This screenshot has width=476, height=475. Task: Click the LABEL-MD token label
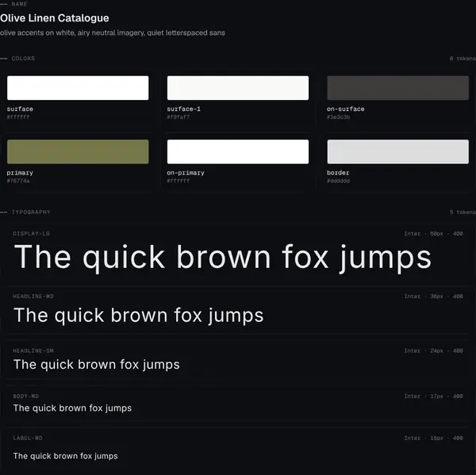point(28,439)
